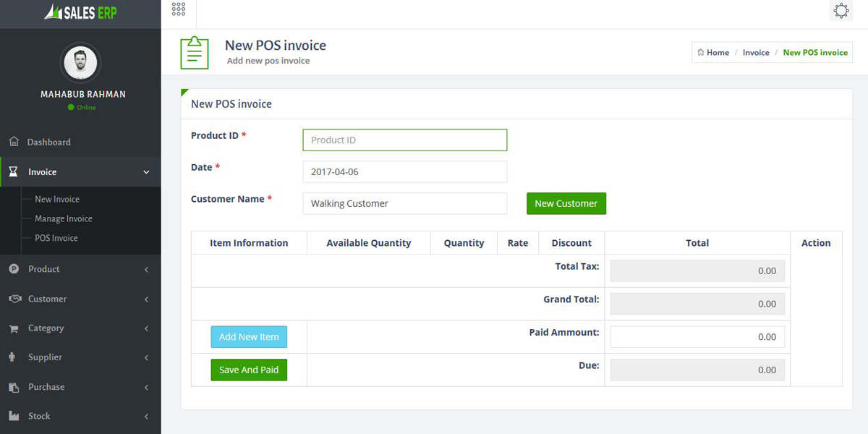This screenshot has height=434, width=868.
Task: Click the Add New Item button
Action: (249, 337)
